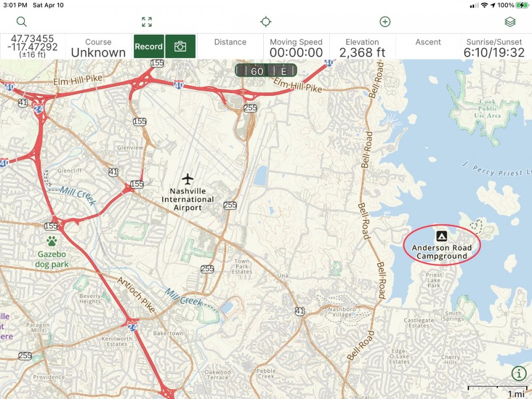Center map with the locate crosshair icon

click(265, 22)
